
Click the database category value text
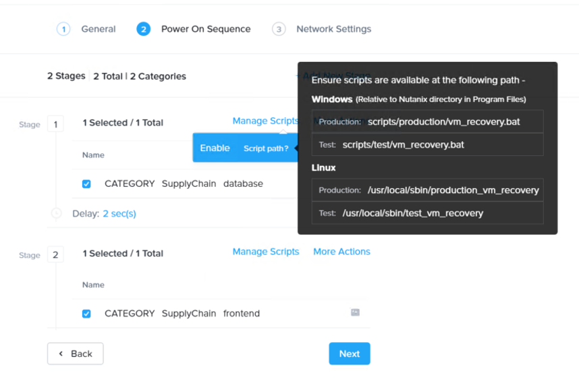(x=243, y=184)
